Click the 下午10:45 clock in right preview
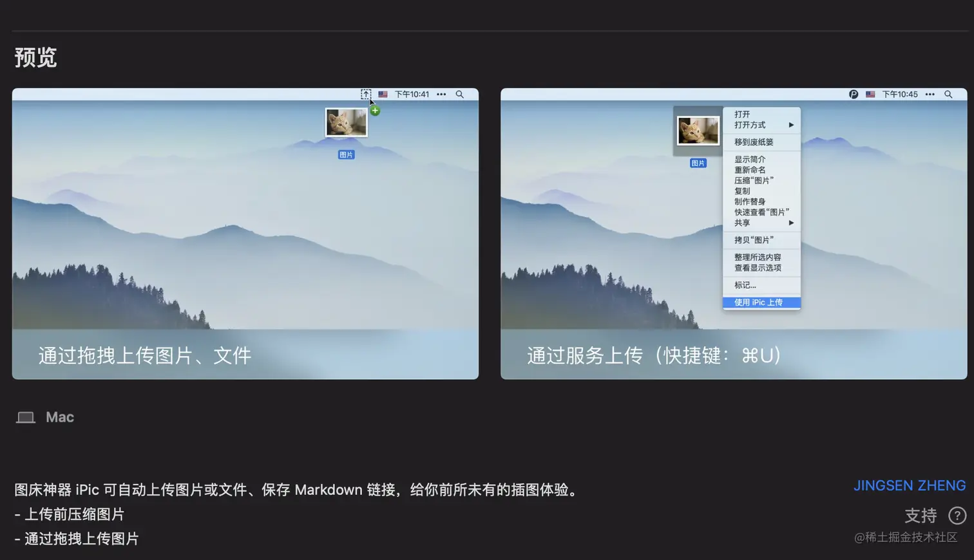The image size is (974, 560). pyautogui.click(x=900, y=94)
